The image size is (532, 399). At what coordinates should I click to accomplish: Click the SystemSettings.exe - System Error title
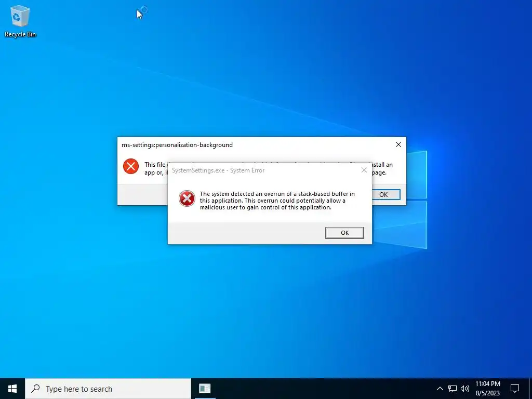tap(218, 170)
